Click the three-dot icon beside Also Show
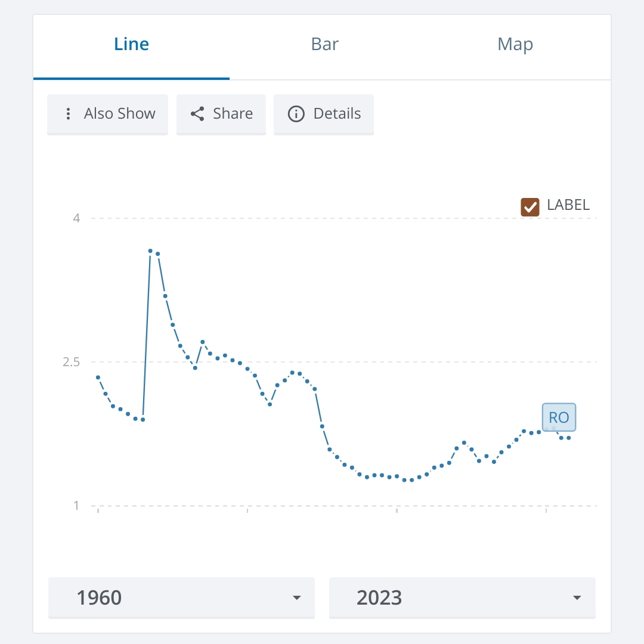Image resolution: width=644 pixels, height=644 pixels. [x=69, y=114]
